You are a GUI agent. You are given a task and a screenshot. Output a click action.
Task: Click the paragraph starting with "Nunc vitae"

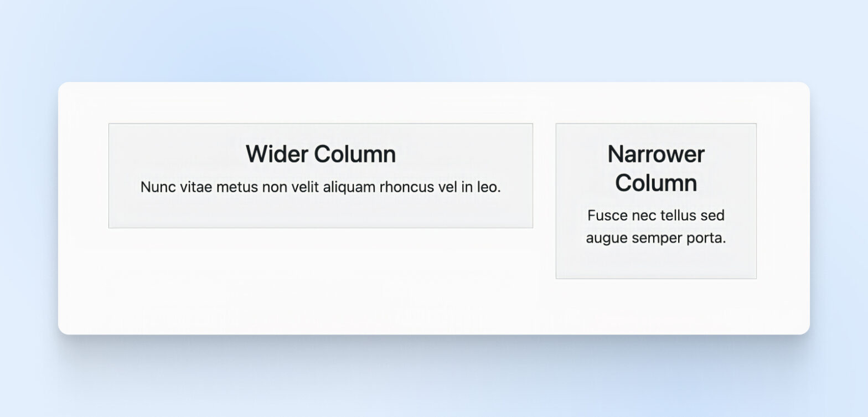click(321, 187)
